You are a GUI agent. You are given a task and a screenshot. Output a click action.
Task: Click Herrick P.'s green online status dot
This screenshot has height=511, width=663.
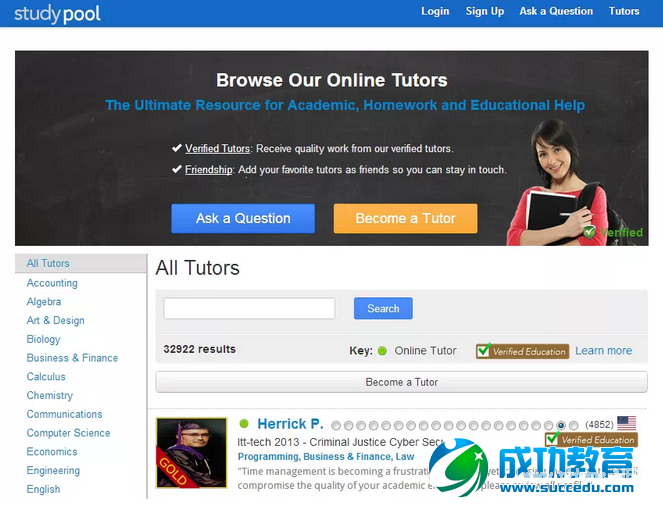[x=244, y=423]
